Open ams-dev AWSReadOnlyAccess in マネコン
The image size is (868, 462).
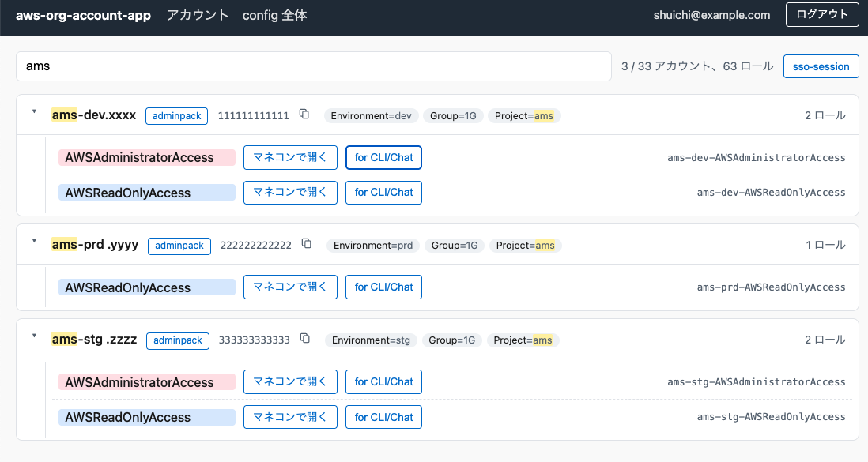(290, 193)
